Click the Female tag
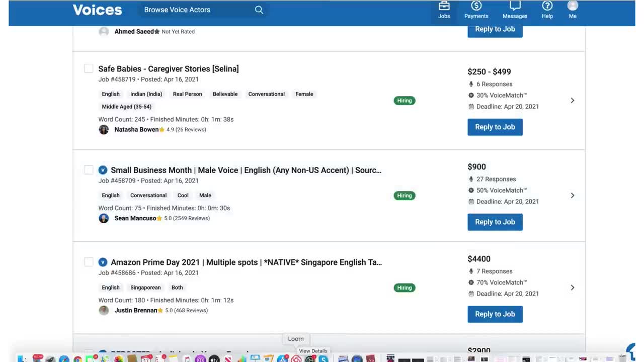This screenshot has width=644, height=362. click(x=304, y=94)
